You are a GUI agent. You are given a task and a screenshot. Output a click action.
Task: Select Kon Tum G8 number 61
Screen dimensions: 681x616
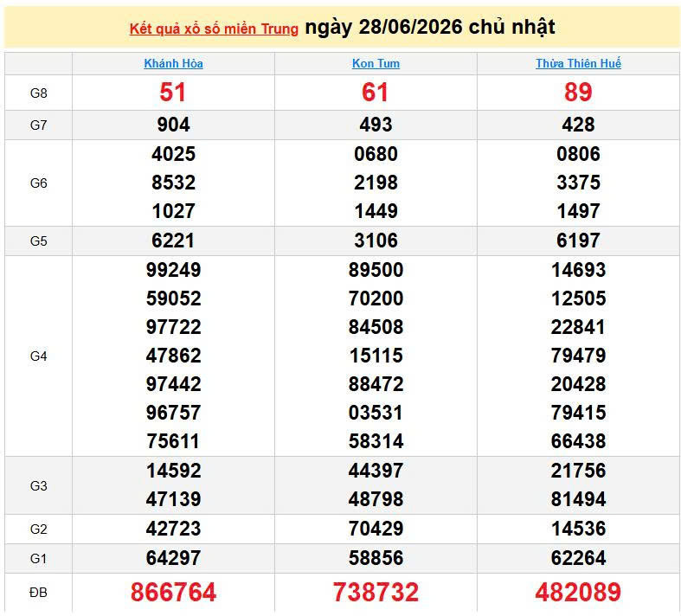click(x=376, y=92)
